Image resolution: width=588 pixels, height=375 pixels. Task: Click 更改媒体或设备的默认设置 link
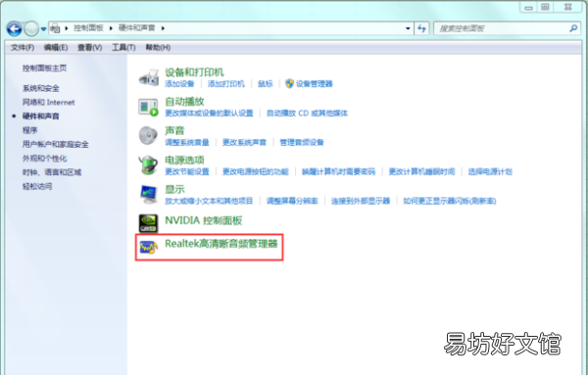(x=210, y=113)
